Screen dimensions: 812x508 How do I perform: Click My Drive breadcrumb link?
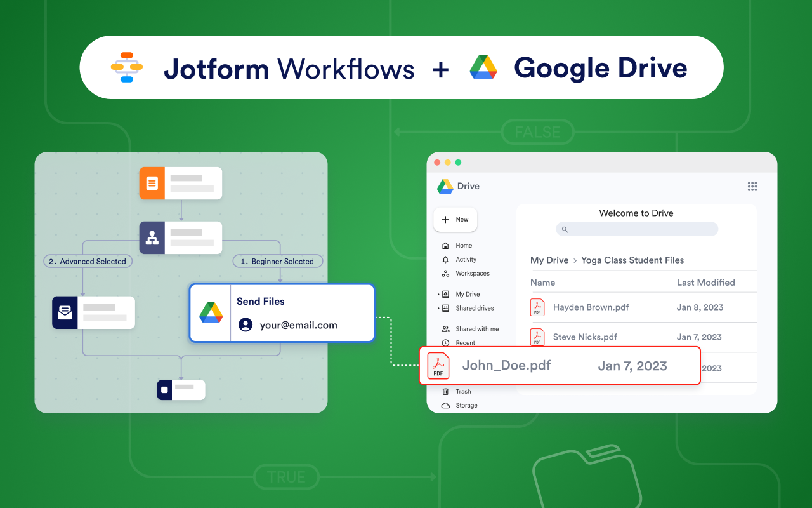tap(549, 260)
